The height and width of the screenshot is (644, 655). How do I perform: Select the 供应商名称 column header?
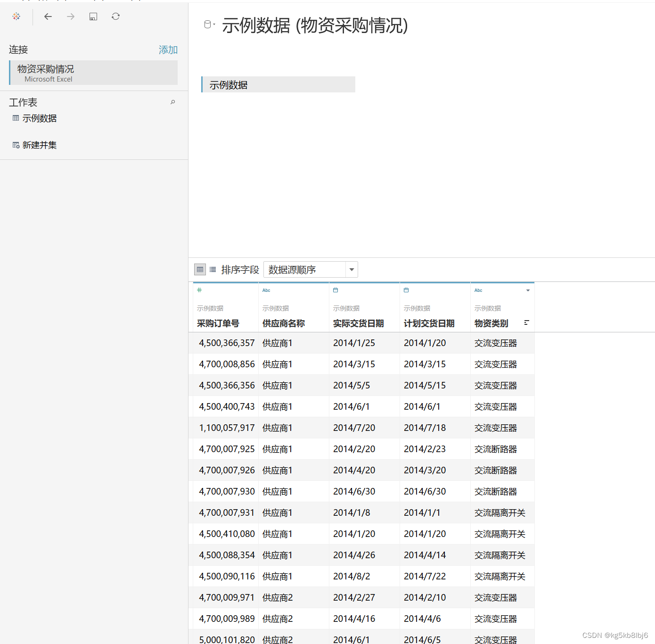pos(284,323)
